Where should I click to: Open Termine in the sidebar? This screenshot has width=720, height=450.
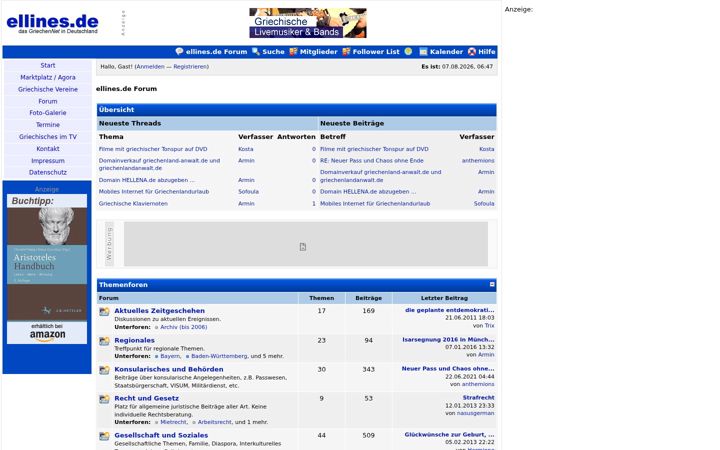[48, 124]
